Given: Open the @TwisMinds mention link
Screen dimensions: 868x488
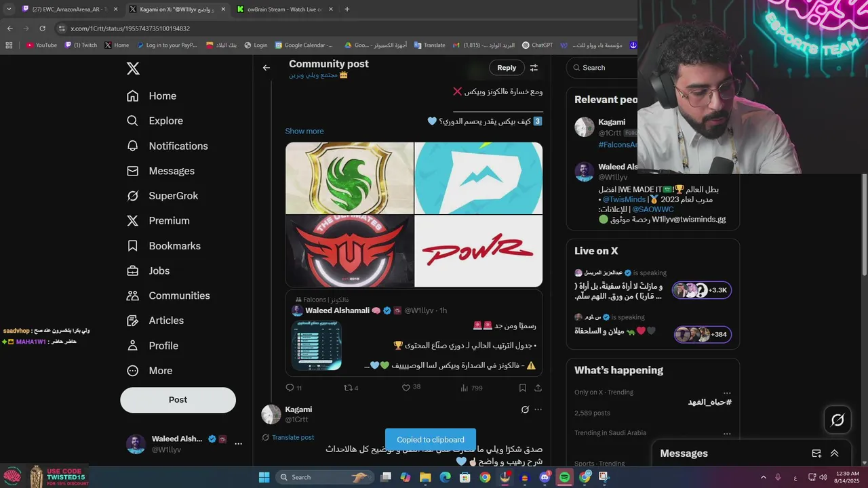Looking at the screenshot, I should [x=624, y=200].
